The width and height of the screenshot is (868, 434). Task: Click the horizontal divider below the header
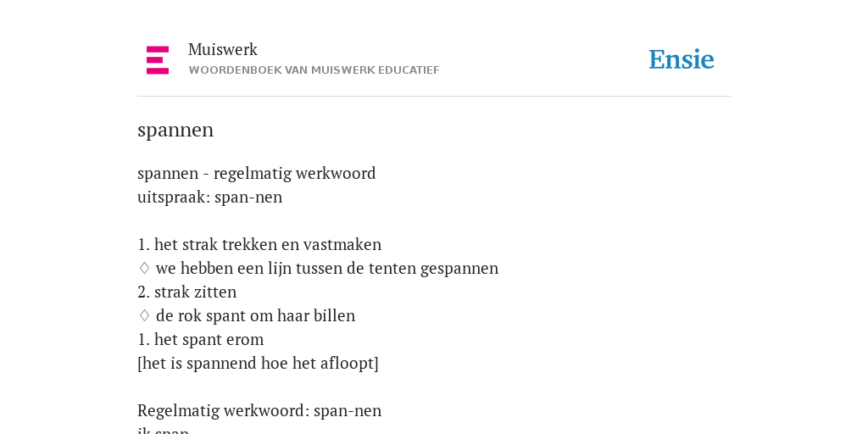click(434, 97)
